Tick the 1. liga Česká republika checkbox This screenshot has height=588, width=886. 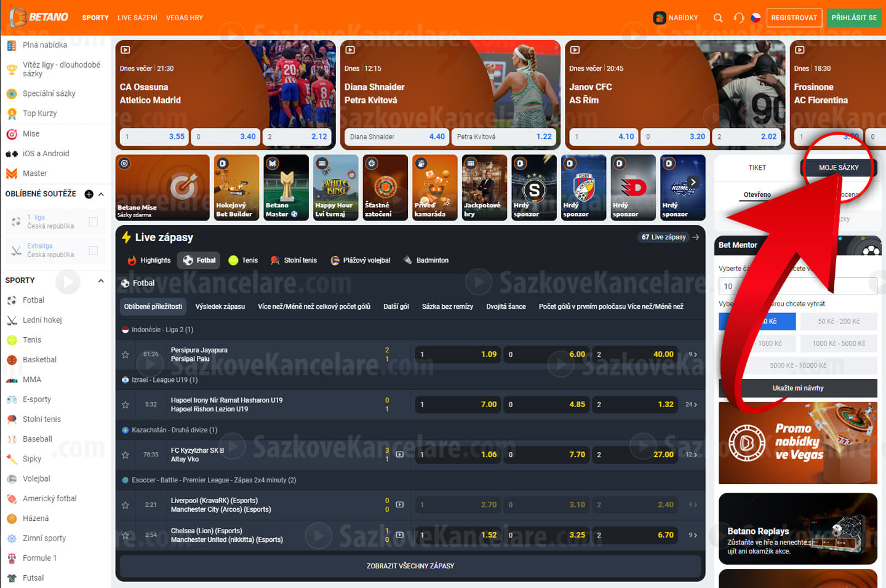click(x=94, y=221)
